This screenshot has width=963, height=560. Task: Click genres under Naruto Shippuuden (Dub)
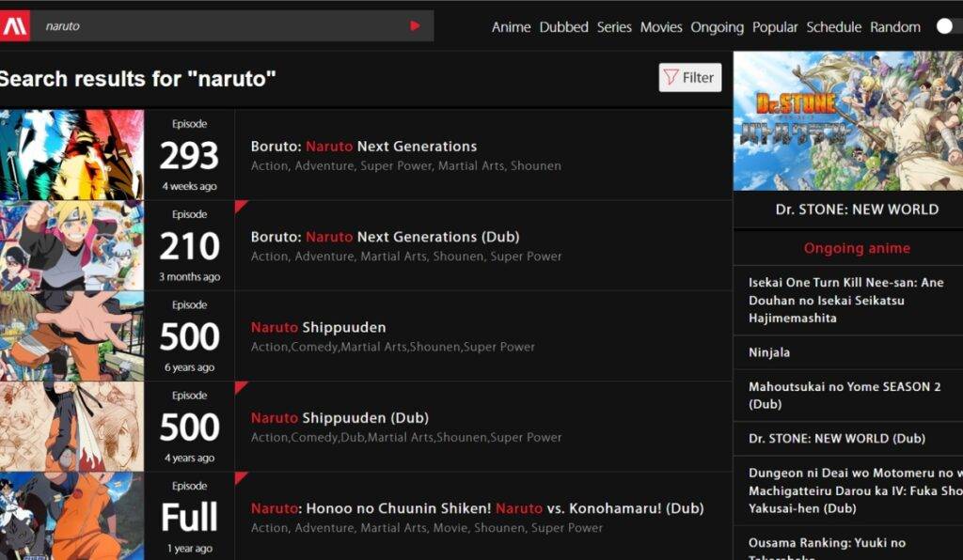[x=406, y=437]
